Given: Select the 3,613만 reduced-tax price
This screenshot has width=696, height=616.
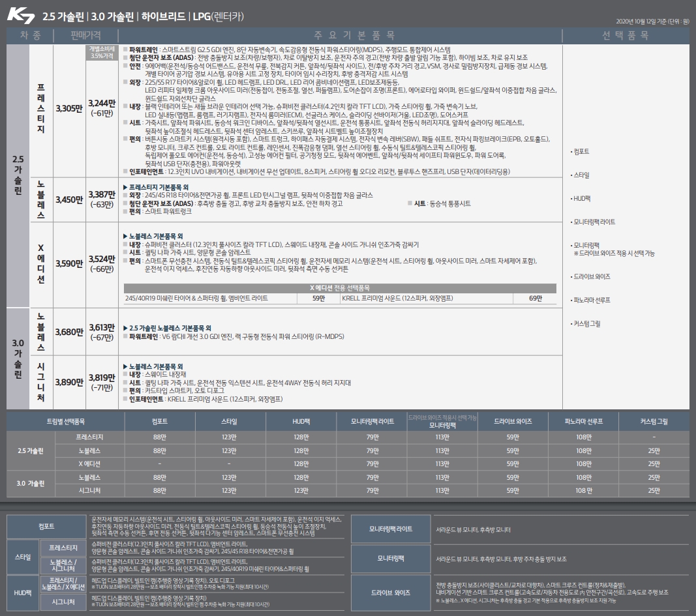Looking at the screenshot, I should tap(102, 327).
